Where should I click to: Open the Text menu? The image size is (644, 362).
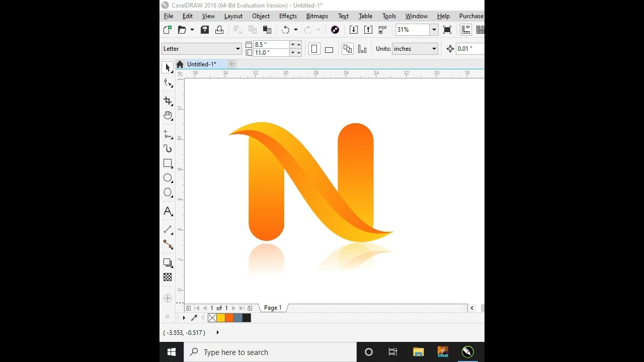344,16
